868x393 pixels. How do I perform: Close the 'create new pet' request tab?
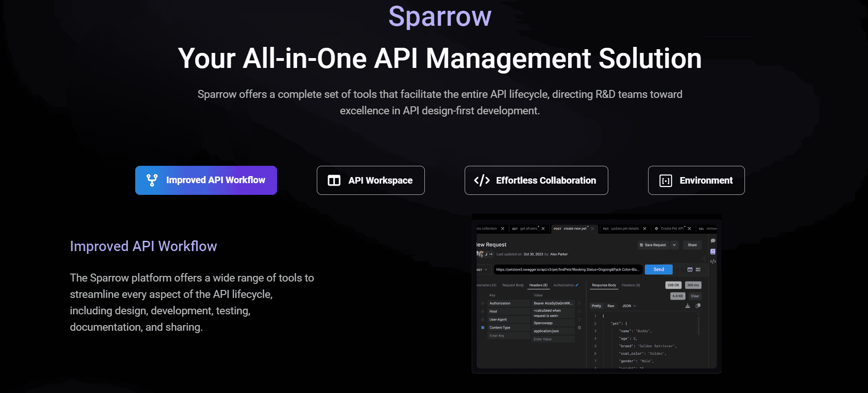point(592,229)
